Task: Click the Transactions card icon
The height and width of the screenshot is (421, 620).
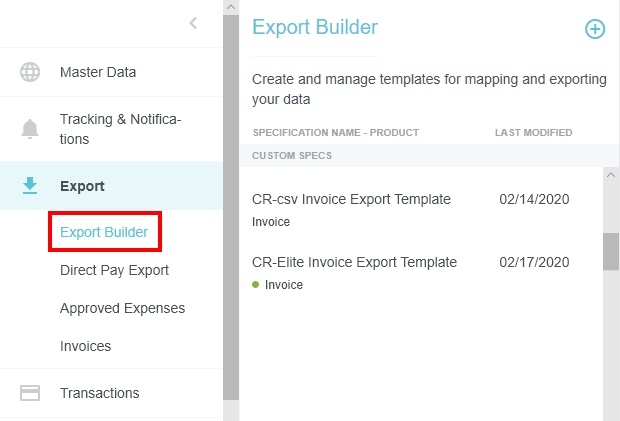Action: [30, 393]
